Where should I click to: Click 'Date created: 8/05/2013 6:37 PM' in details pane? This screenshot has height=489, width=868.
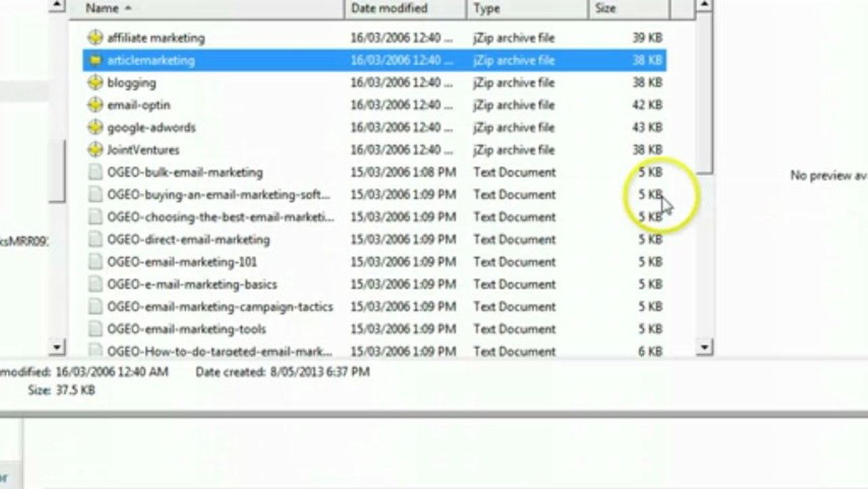point(282,372)
